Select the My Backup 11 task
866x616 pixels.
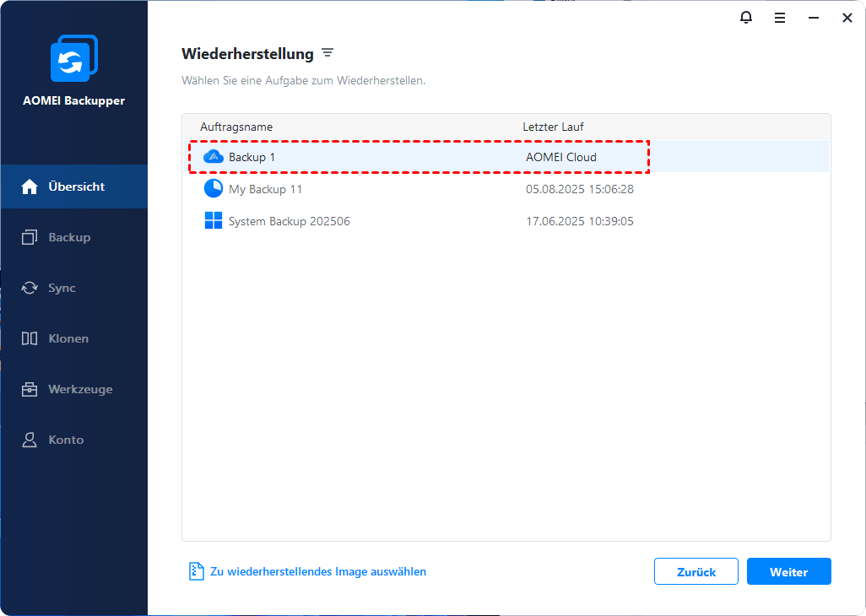266,189
